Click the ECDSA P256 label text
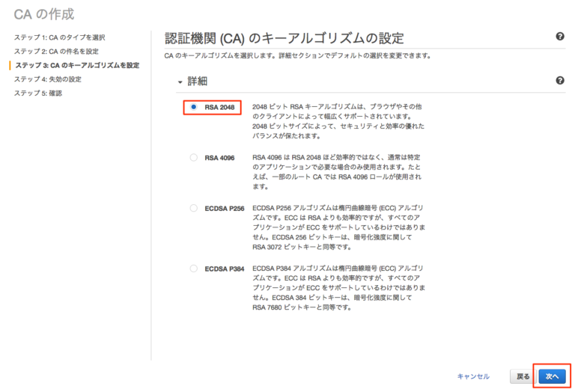Viewport: 575px width, 392px height. [224, 208]
